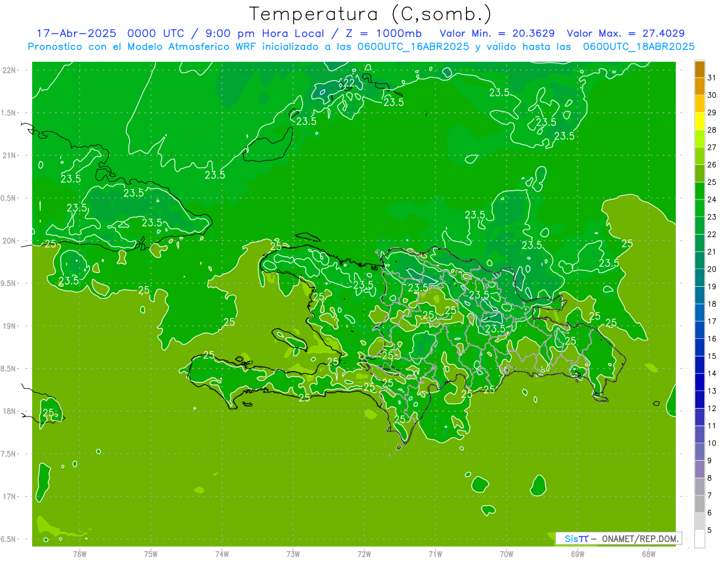
Task: Click the 76W longitude axis label
Action: click(x=79, y=554)
